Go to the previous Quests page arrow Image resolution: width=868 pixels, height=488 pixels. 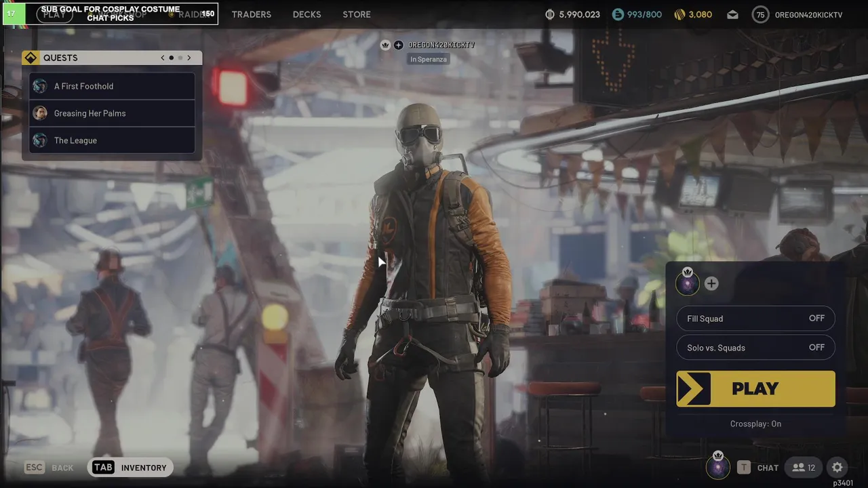[163, 58]
